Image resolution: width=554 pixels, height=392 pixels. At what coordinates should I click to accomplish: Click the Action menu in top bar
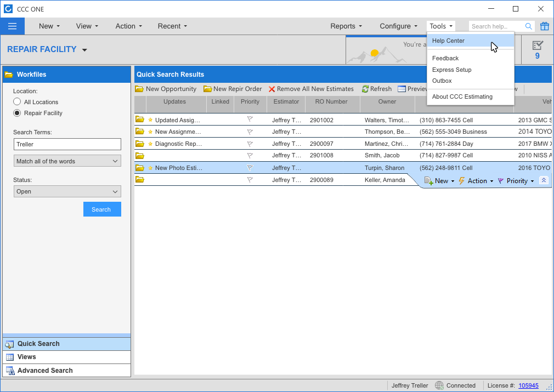pos(128,26)
